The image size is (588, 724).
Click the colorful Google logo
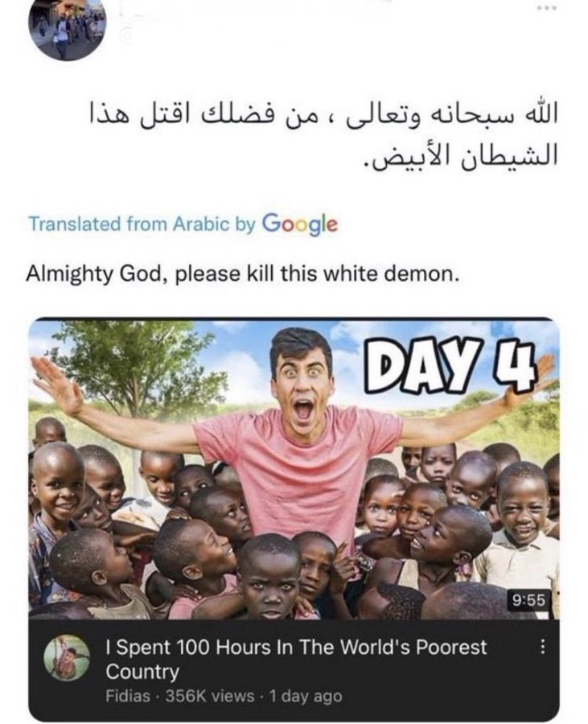coord(300,224)
